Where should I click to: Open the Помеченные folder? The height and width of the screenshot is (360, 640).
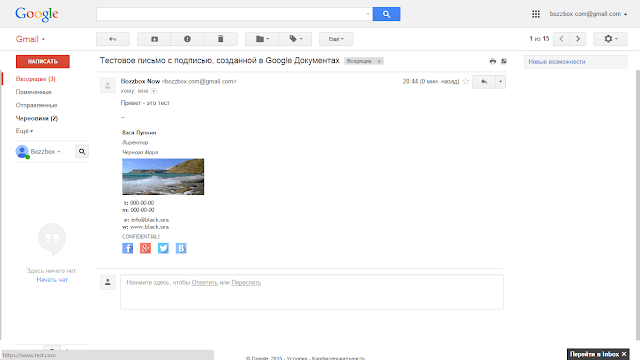click(33, 92)
